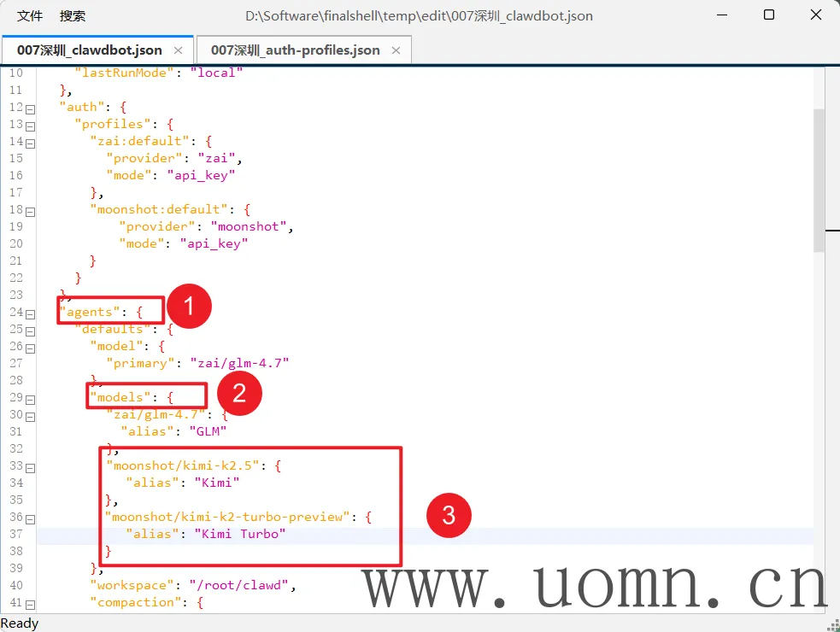Collapse the "auth" block at line 12
This screenshot has width=840, height=632.
[31, 108]
